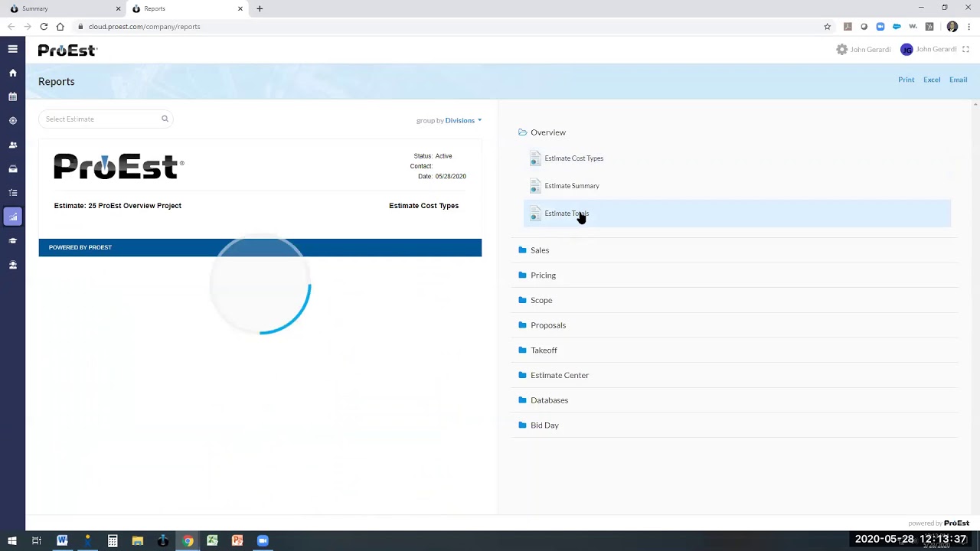Open Word from the taskbar
The height and width of the screenshot is (551, 980).
click(62, 541)
